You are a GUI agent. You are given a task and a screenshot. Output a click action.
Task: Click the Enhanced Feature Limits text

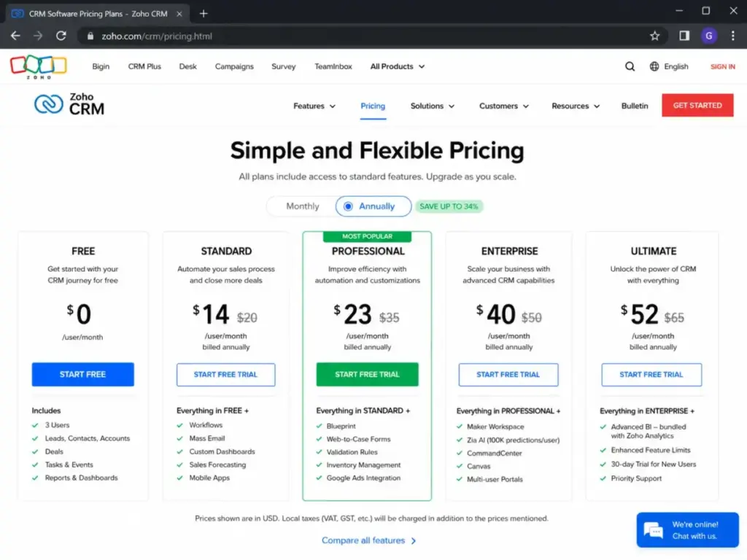(x=651, y=450)
